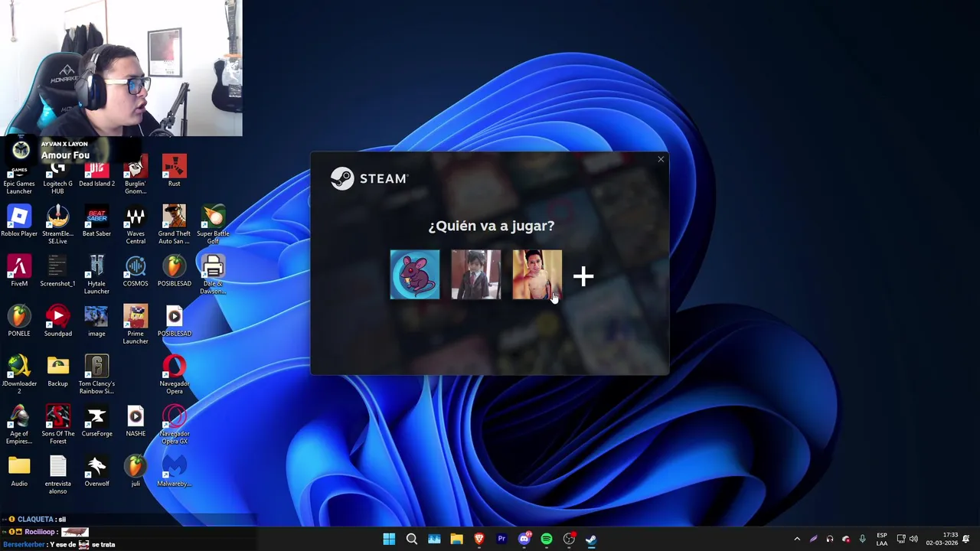Select the Soundpad desktop shortcut
Image resolution: width=980 pixels, height=551 pixels.
tap(57, 321)
